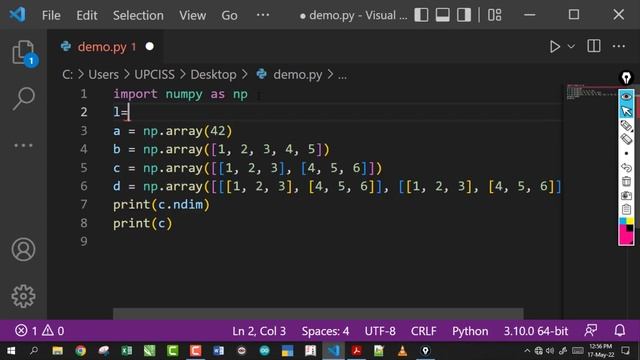Open the whiteboard clipboard icon in Epic Pen
The width and height of the screenshot is (640, 360).
click(626, 209)
